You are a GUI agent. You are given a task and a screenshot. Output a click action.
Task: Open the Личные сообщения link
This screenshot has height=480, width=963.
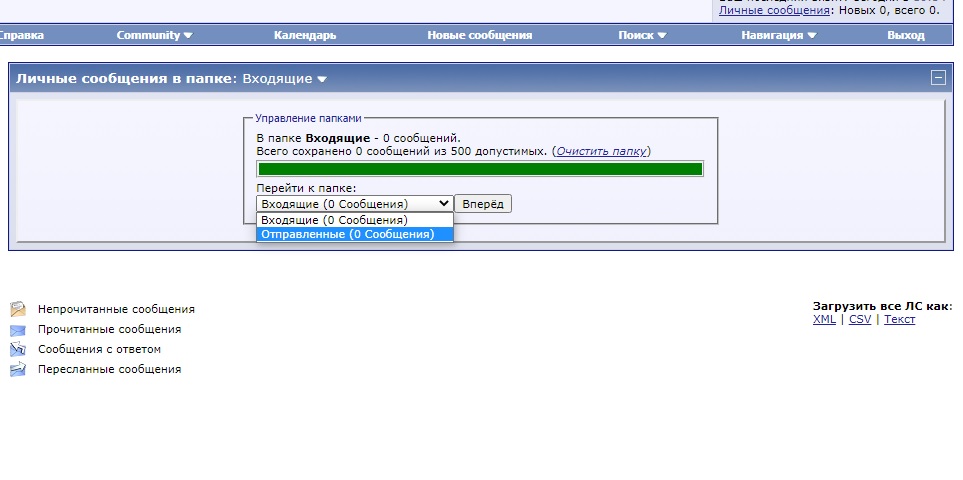click(x=774, y=10)
